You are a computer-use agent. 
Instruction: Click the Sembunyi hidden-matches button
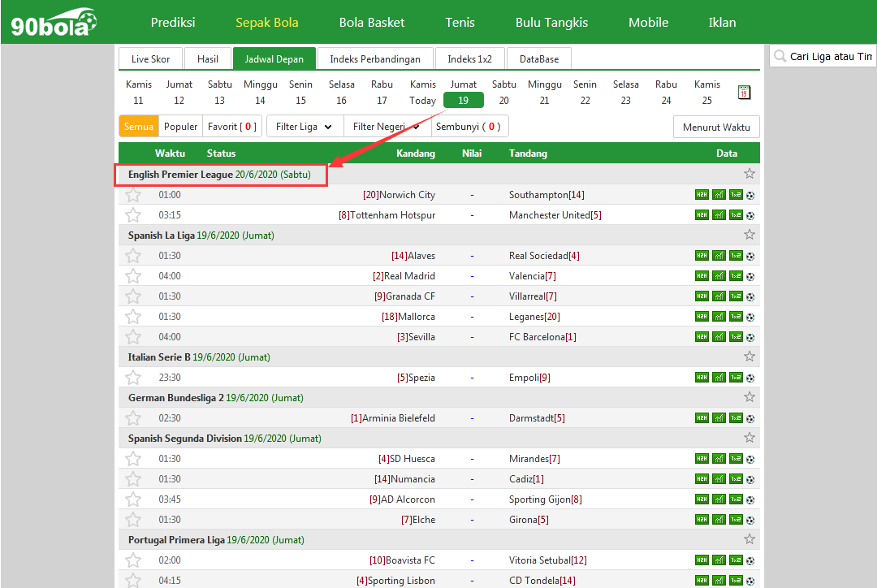469,127
